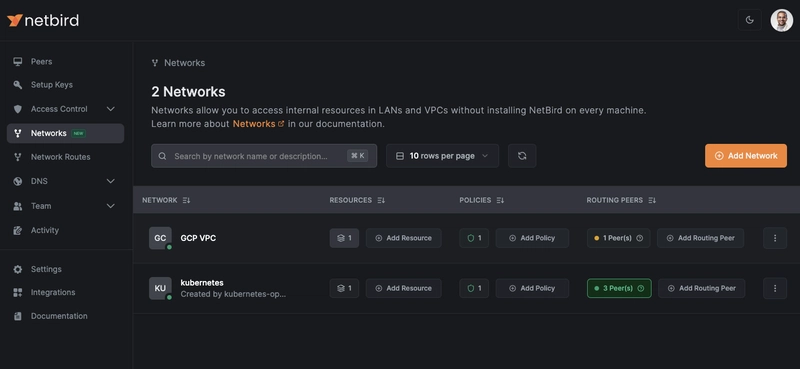The image size is (800, 369).
Task: Click kubernetes 3 Peer(s) badge
Action: [619, 288]
